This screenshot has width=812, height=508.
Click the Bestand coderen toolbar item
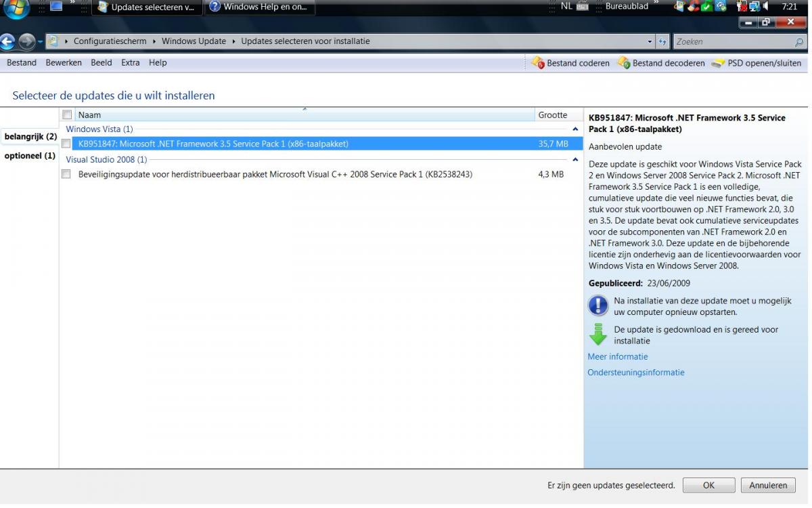[570, 63]
